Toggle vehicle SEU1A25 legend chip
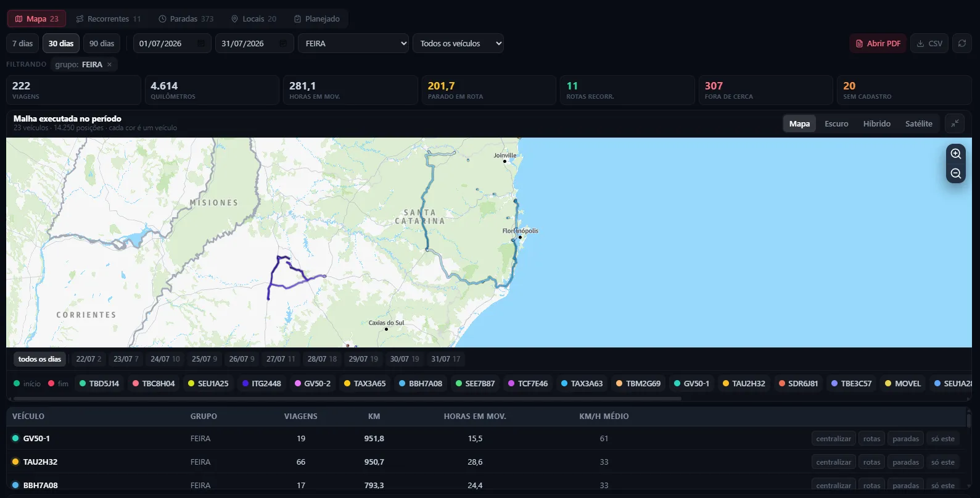980x498 pixels. [x=208, y=383]
